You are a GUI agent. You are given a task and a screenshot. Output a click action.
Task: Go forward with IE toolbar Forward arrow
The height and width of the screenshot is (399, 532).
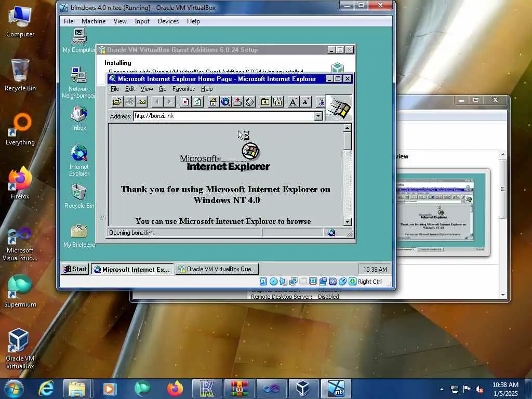coord(169,102)
